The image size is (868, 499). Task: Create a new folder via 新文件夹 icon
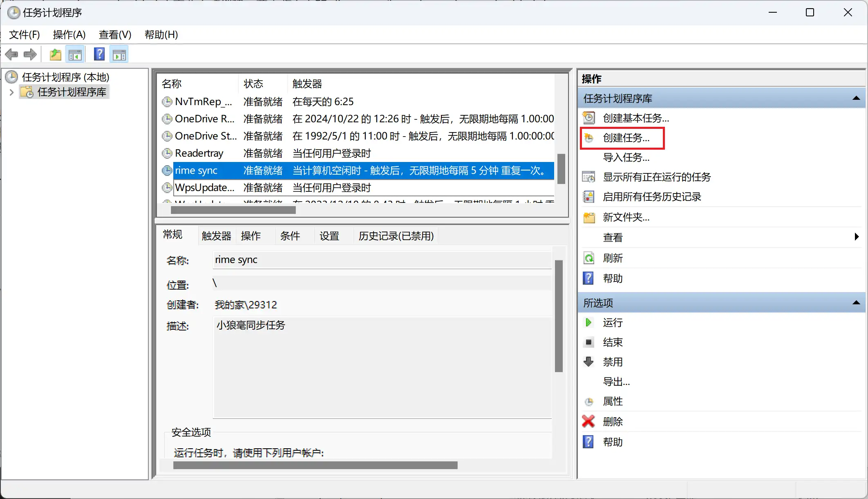click(x=588, y=217)
